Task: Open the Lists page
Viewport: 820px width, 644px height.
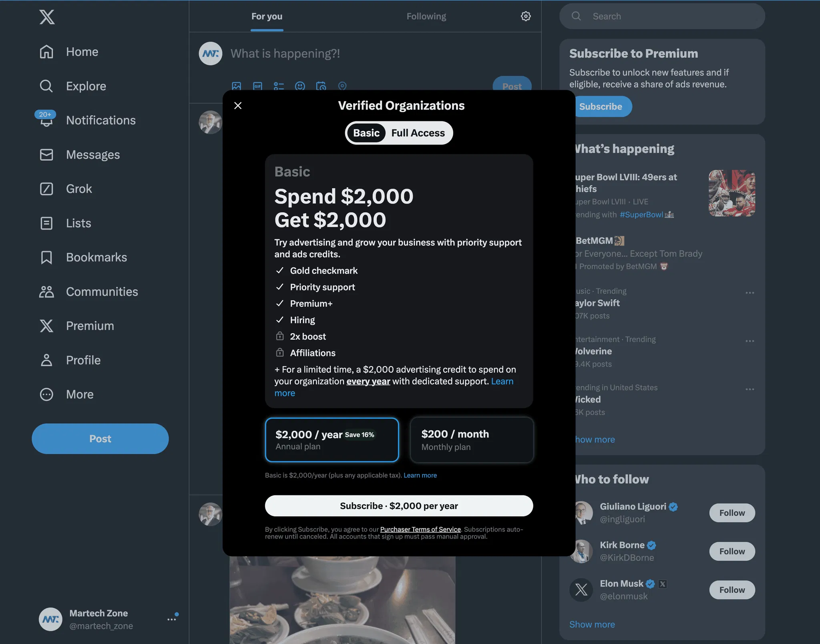Action: click(x=65, y=223)
